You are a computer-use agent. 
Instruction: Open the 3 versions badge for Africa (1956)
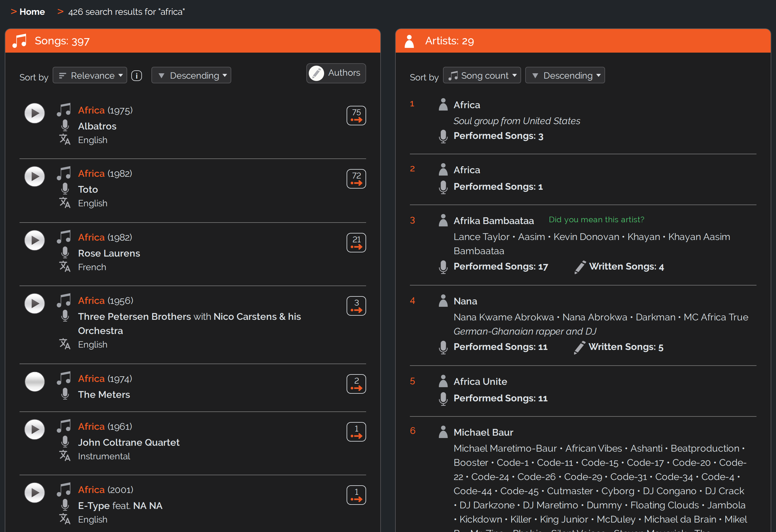356,306
